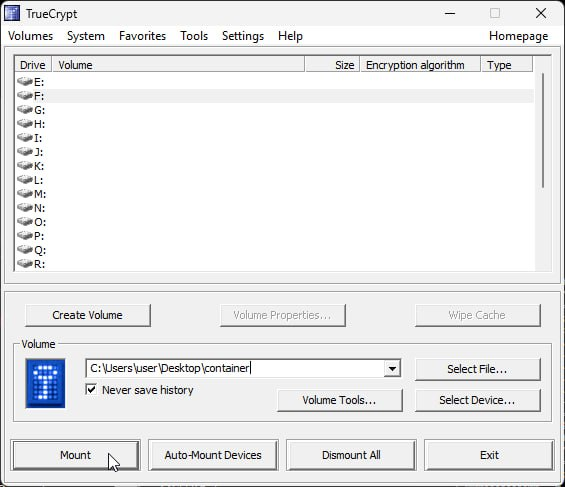Open the Volume Tools... menu button
This screenshot has height=487, width=565.
(339, 400)
